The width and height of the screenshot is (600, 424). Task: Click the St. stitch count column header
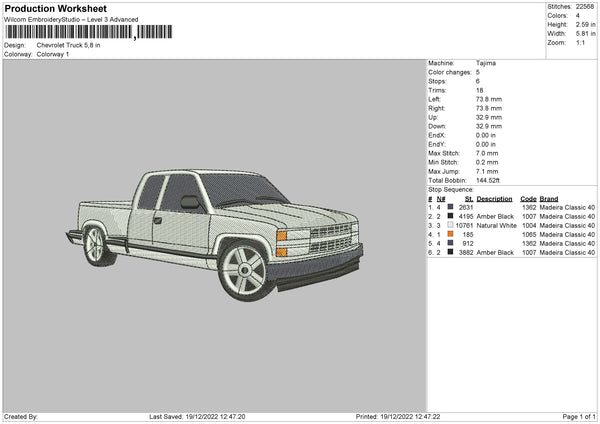467,198
